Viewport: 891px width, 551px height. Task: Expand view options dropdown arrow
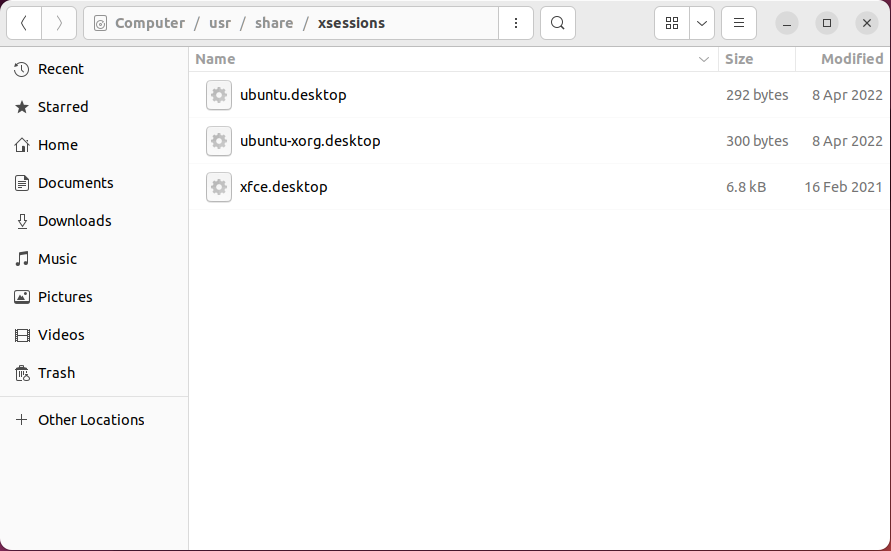click(x=702, y=23)
